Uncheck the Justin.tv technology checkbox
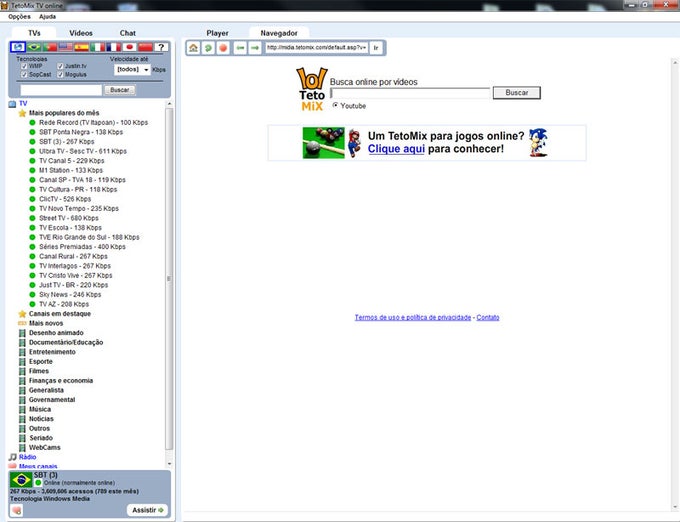680x522 pixels. click(x=61, y=66)
